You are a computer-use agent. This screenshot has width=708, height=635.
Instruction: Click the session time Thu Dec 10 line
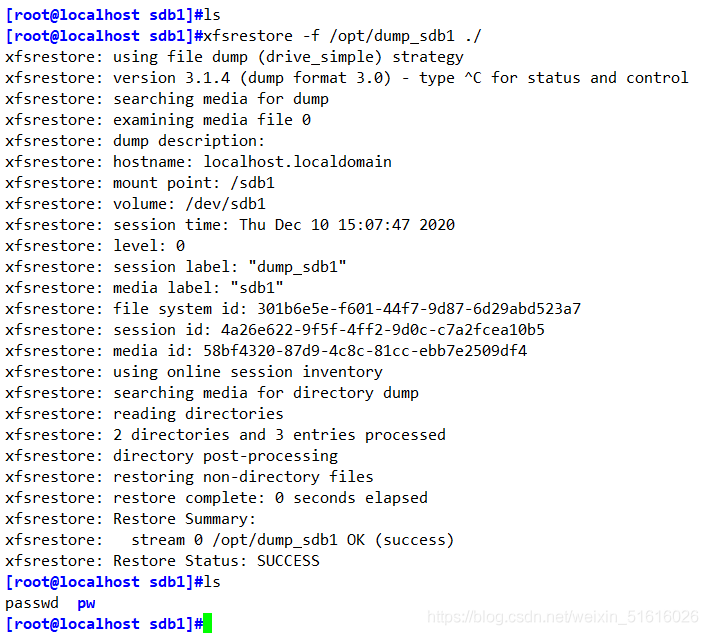(229, 225)
